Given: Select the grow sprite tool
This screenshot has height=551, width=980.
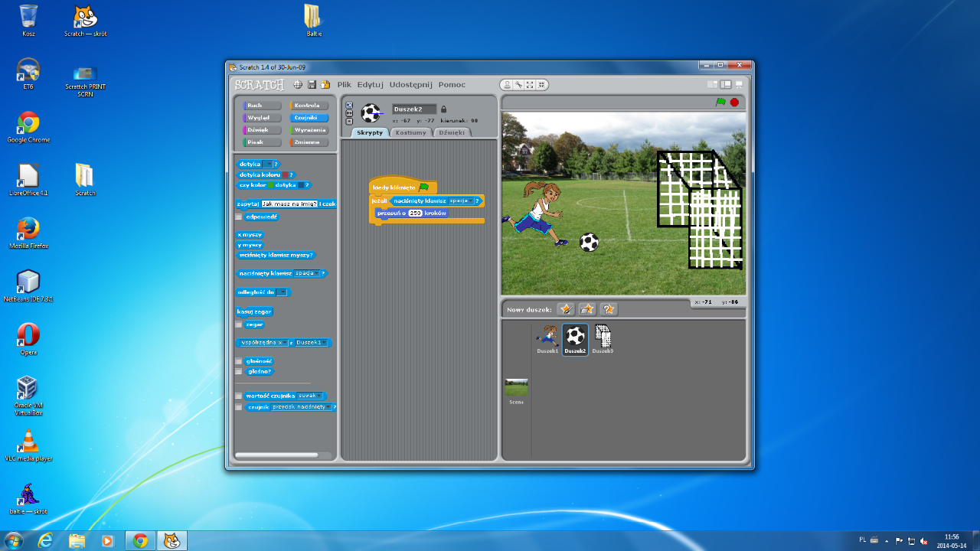Looking at the screenshot, I should pyautogui.click(x=530, y=85).
